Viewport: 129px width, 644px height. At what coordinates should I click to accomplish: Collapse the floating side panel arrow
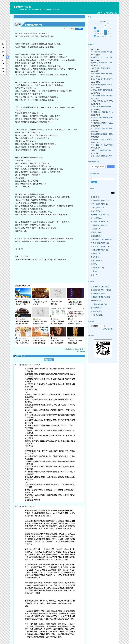point(8,57)
